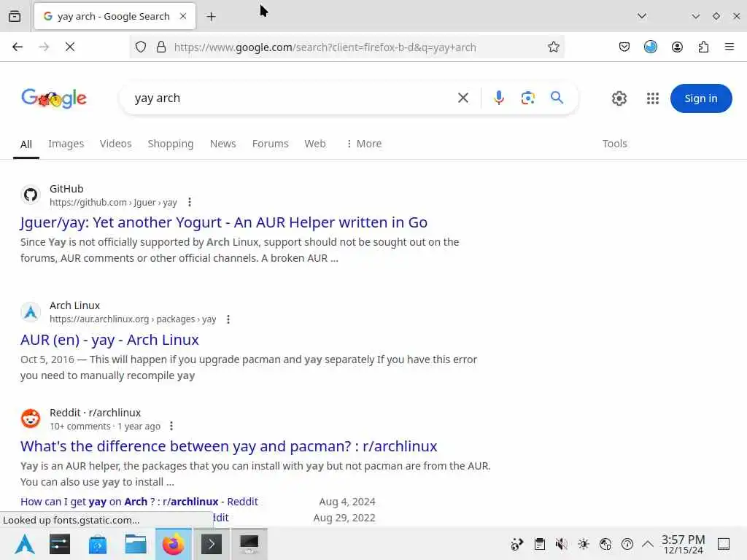The image size is (747, 560).
Task: Open the monitor app icon in taskbar
Action: click(249, 544)
